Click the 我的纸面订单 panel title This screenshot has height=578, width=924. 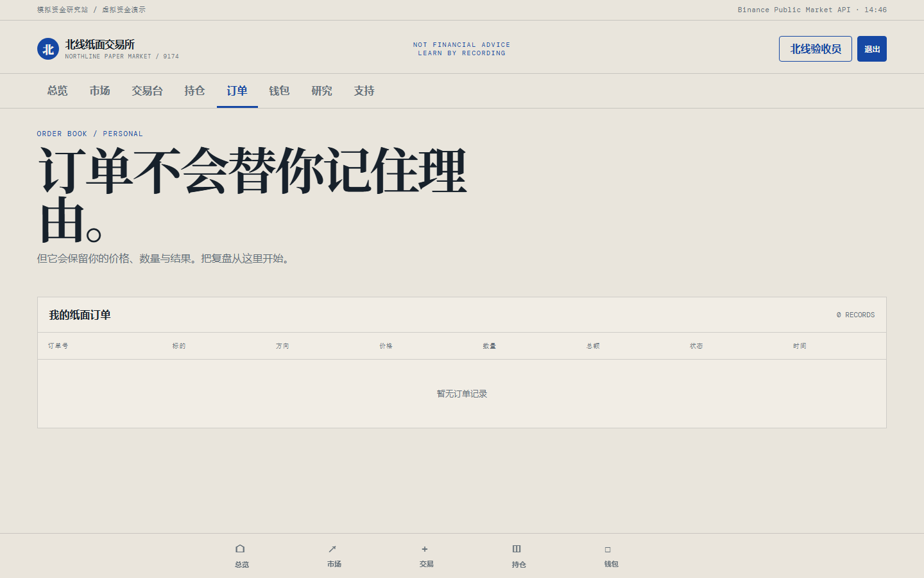(80, 315)
